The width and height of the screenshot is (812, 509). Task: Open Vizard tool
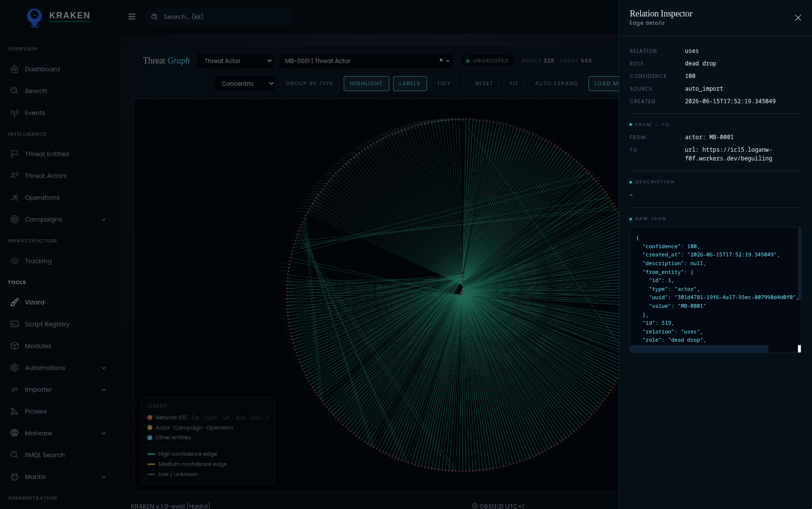coord(34,302)
